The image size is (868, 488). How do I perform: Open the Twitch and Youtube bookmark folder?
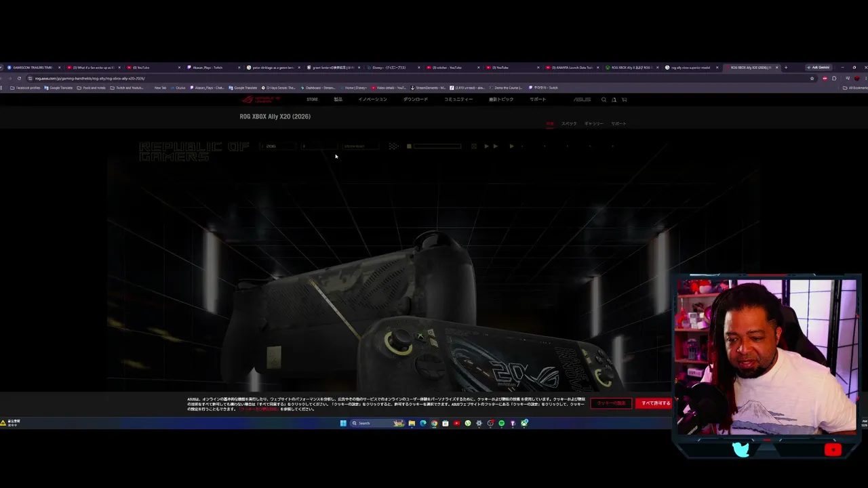coord(127,87)
